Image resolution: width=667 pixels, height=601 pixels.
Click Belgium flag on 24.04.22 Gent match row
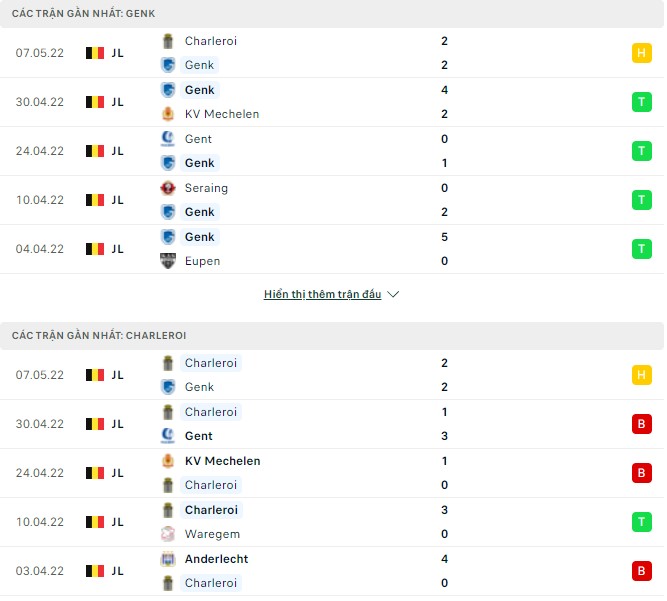(95, 151)
